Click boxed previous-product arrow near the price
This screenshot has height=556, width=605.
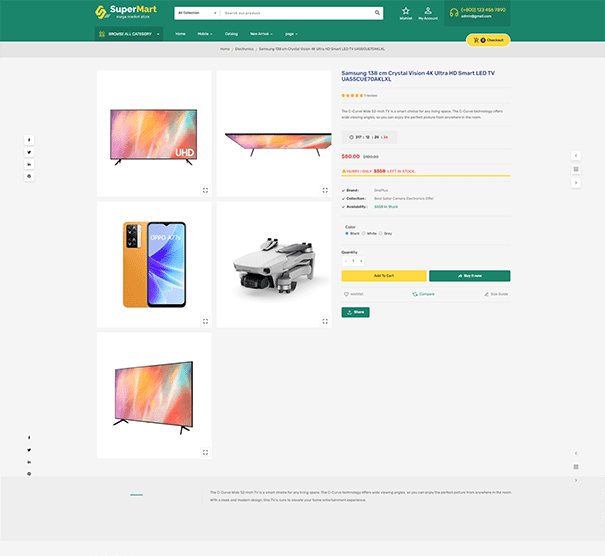click(576, 155)
